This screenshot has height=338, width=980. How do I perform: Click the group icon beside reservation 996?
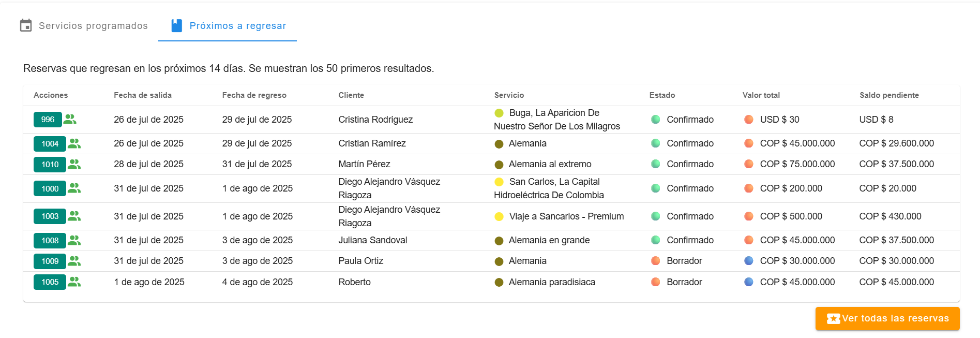pyautogui.click(x=70, y=120)
